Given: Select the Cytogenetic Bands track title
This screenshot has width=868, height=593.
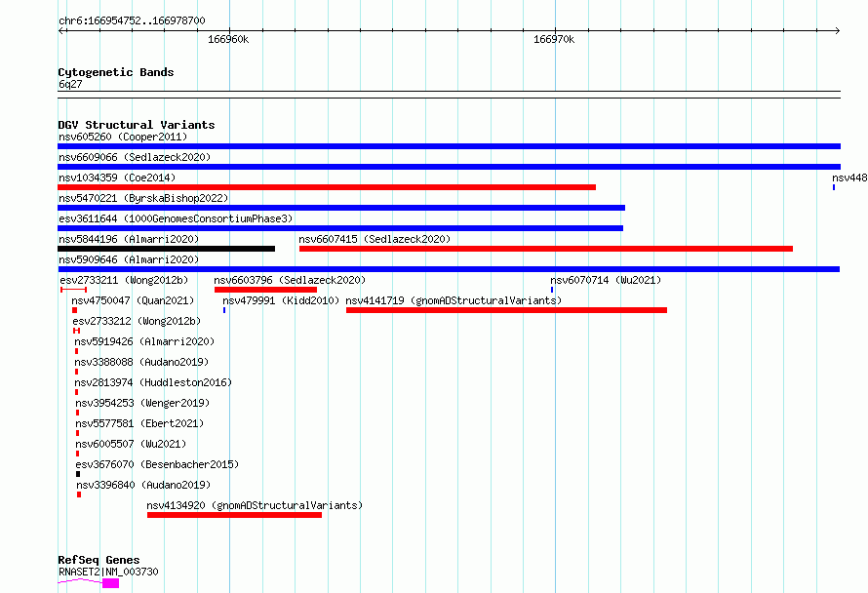Looking at the screenshot, I should pos(116,72).
